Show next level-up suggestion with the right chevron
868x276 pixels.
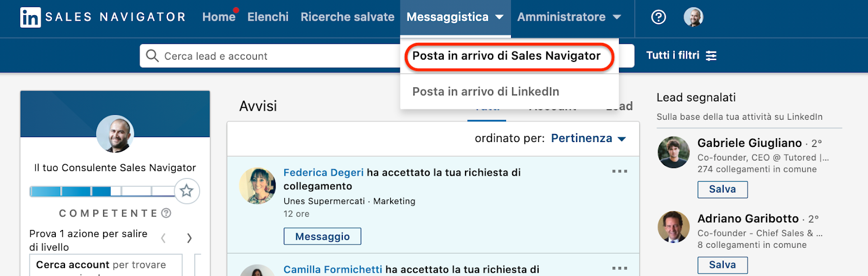(189, 238)
